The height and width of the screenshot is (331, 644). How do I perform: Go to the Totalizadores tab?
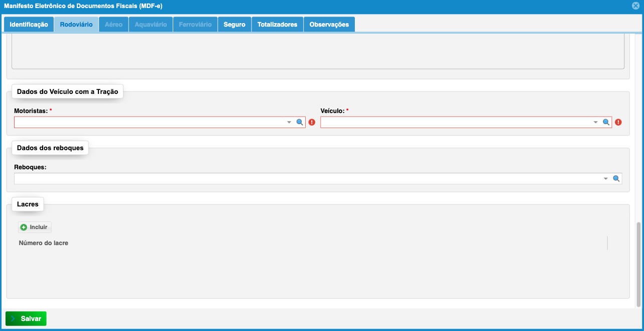pyautogui.click(x=277, y=25)
